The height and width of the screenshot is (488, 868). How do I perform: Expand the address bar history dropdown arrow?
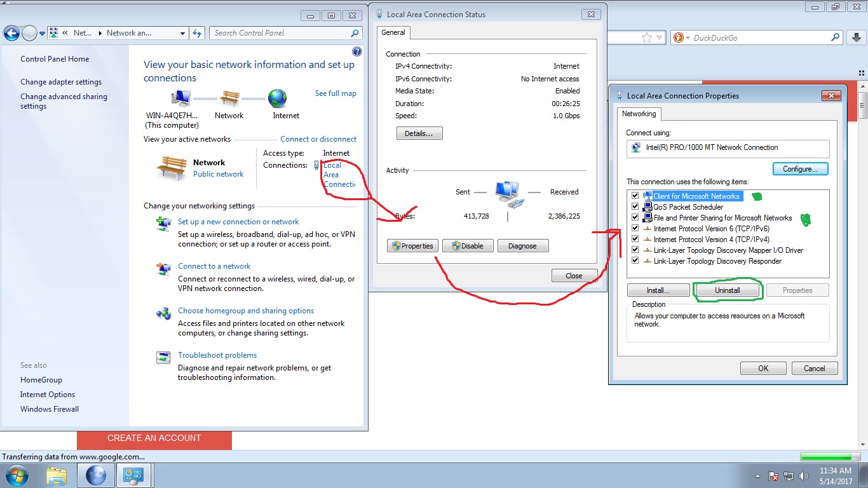pos(182,33)
